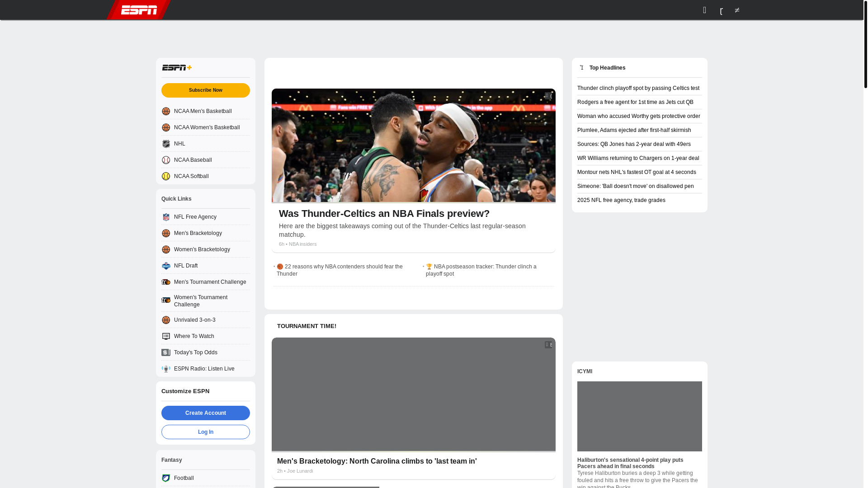Open NFL Free Agency quick link
Image resolution: width=868 pixels, height=488 pixels.
[x=206, y=217]
